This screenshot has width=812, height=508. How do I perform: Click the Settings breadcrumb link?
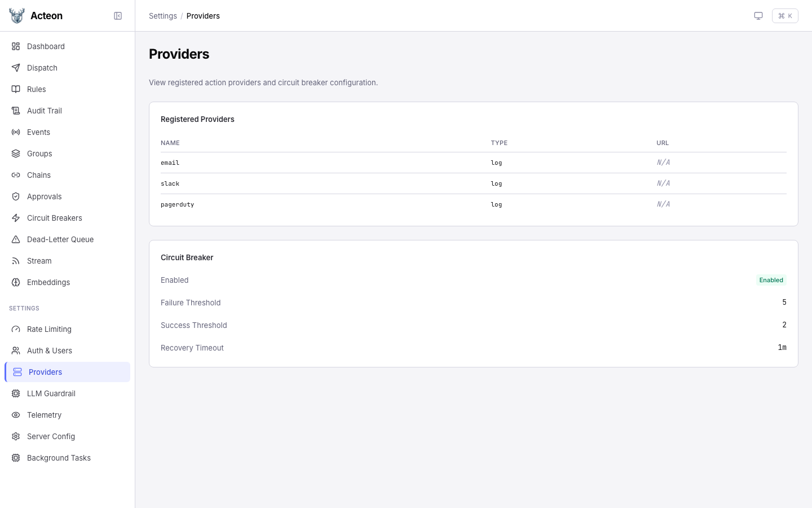click(x=163, y=16)
